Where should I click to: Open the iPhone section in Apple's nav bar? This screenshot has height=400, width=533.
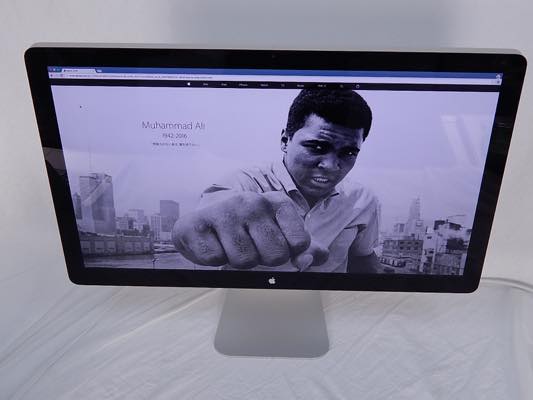243,85
